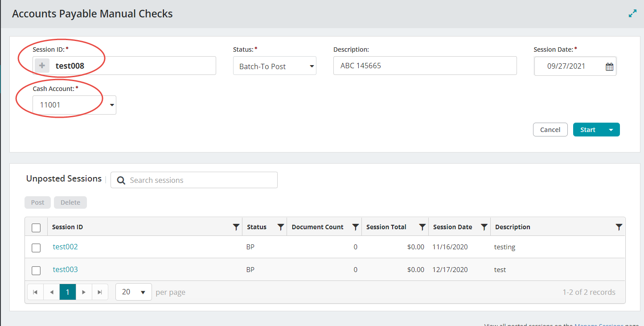Open the Status column filter
The image size is (644, 326).
pos(280,227)
